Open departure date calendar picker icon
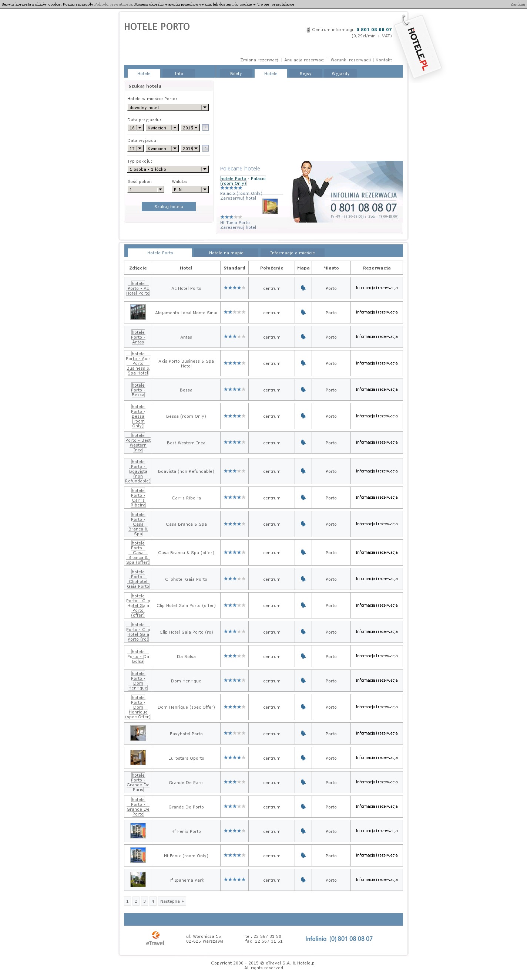 205,148
